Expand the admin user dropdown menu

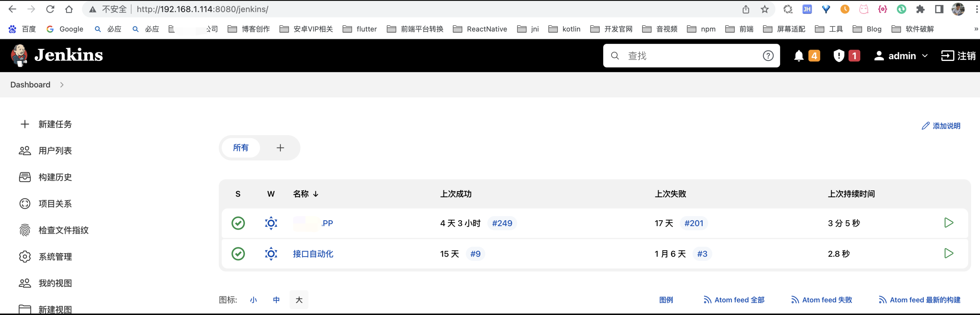925,56
